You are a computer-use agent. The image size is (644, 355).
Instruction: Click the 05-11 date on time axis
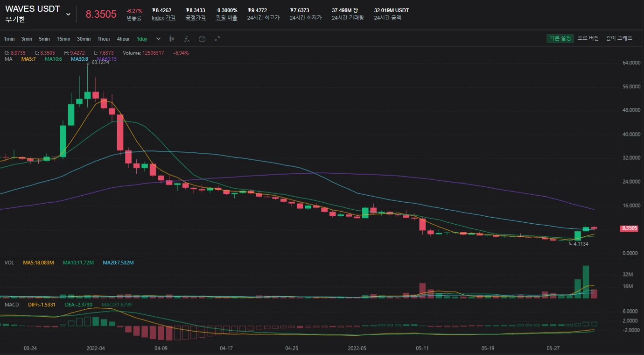[422, 348]
